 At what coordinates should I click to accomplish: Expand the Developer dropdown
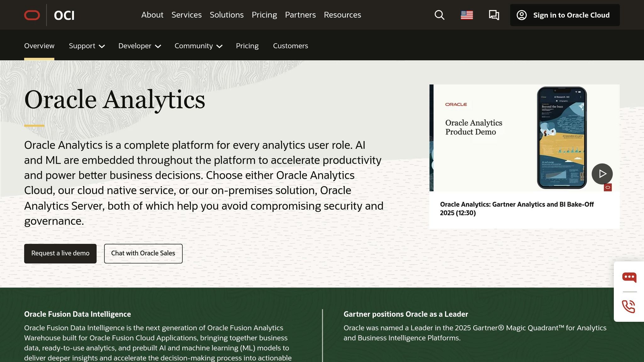(140, 46)
